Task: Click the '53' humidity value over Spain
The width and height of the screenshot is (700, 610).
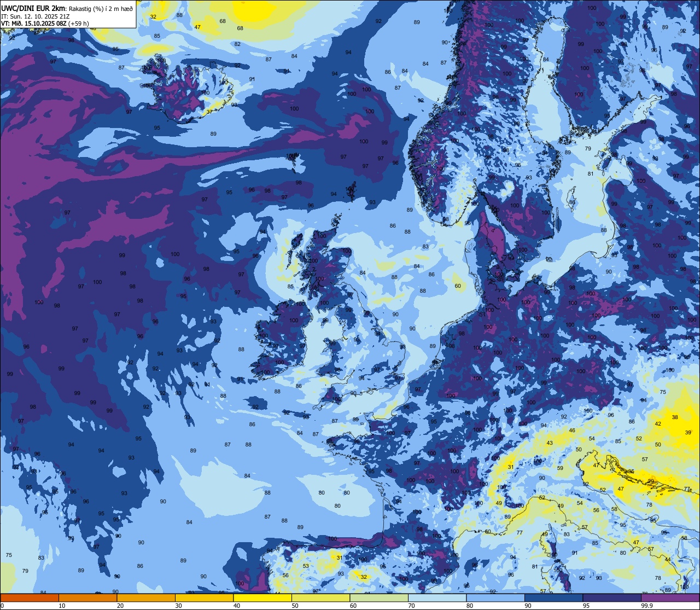Action: [306, 566]
